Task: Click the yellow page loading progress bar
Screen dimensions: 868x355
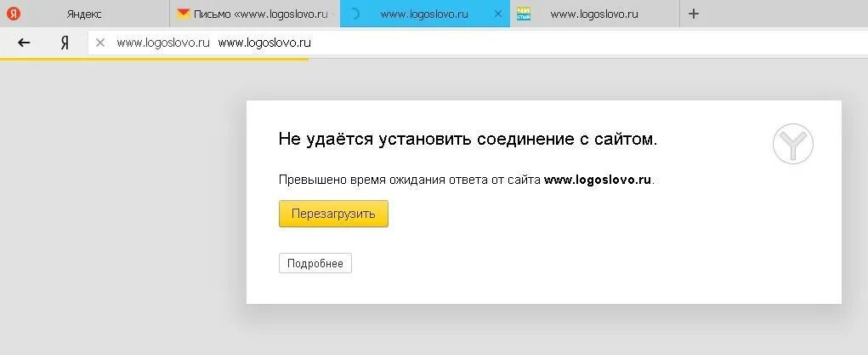Action: point(154,59)
